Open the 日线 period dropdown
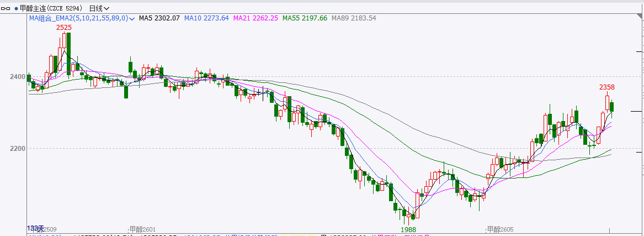 99,8
